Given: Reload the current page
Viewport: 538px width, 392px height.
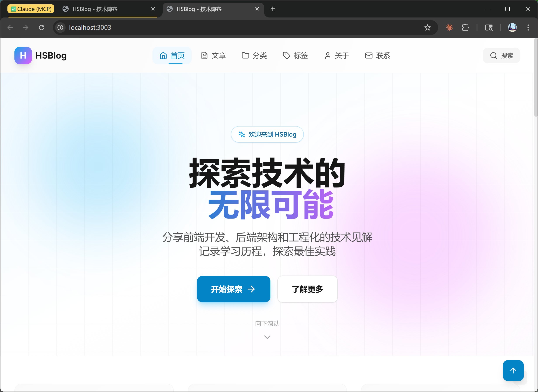Looking at the screenshot, I should click(x=42, y=28).
